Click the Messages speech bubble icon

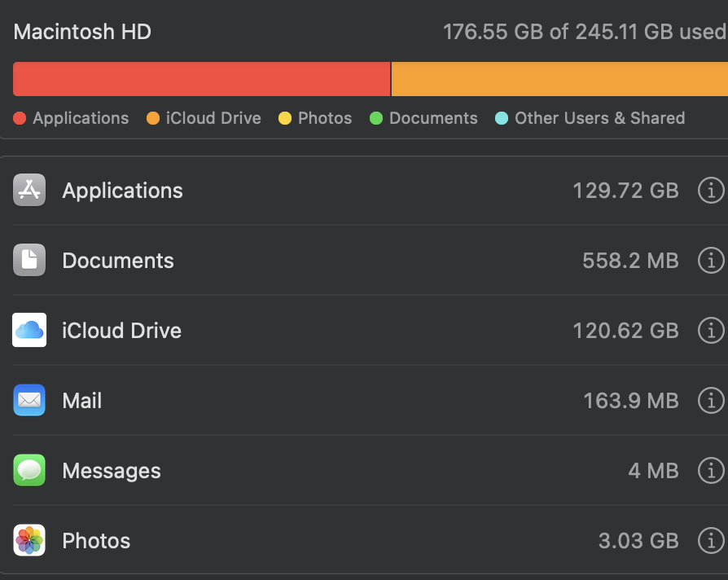point(29,471)
